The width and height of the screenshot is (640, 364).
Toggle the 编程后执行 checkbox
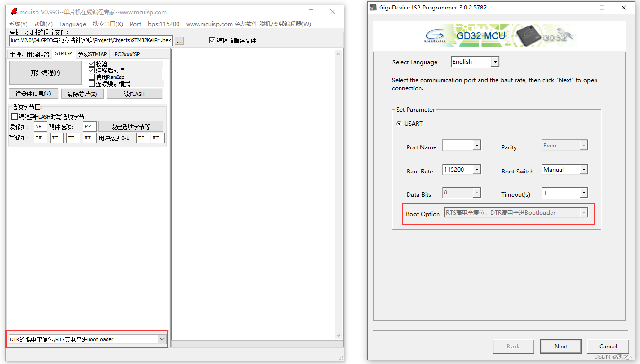[x=92, y=70]
